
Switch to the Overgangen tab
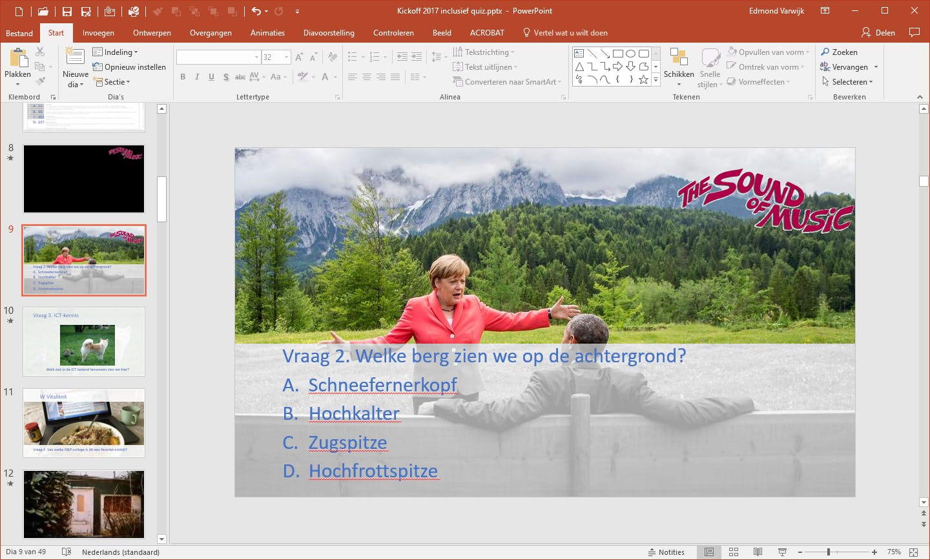pos(211,33)
